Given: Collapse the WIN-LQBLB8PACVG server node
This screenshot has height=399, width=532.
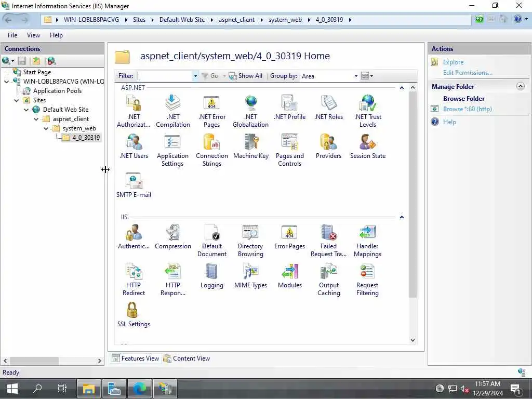Looking at the screenshot, I should [x=6, y=82].
